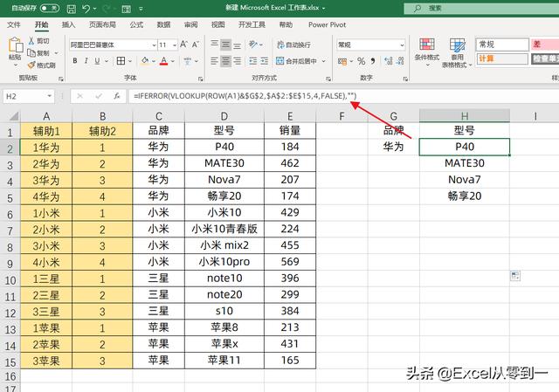This screenshot has height=392, width=559.
Task: Toggle top align for cells
Action: point(214,45)
